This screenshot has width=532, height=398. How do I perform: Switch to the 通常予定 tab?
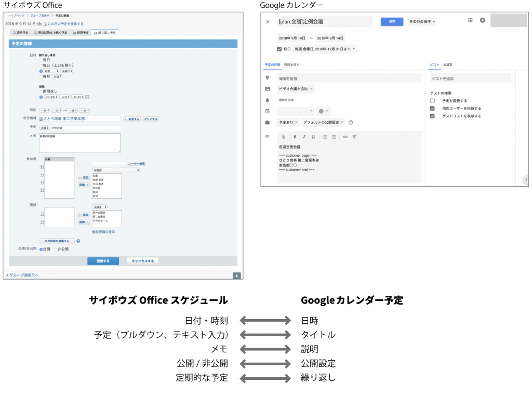coord(21,33)
